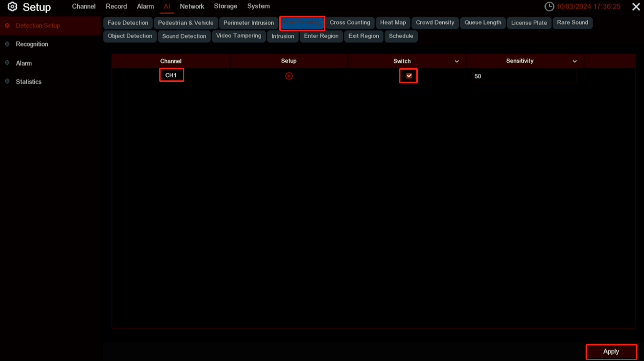This screenshot has height=361, width=644.
Task: Switch to Pedestrian & Vehicle tab
Action: [x=186, y=23]
